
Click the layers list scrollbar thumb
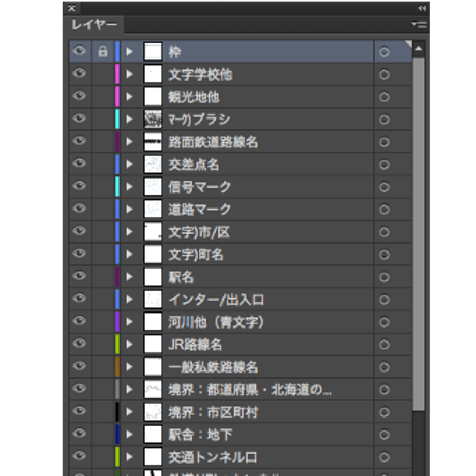point(419,234)
